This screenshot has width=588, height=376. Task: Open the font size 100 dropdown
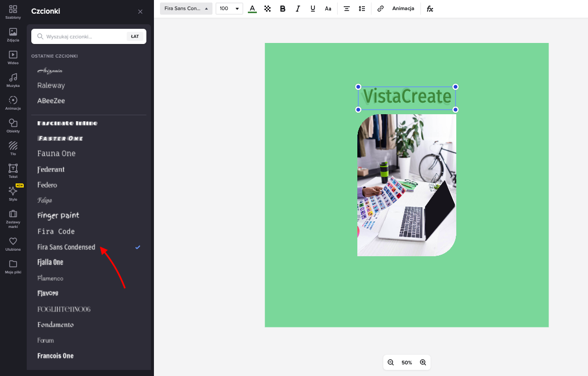pyautogui.click(x=229, y=9)
